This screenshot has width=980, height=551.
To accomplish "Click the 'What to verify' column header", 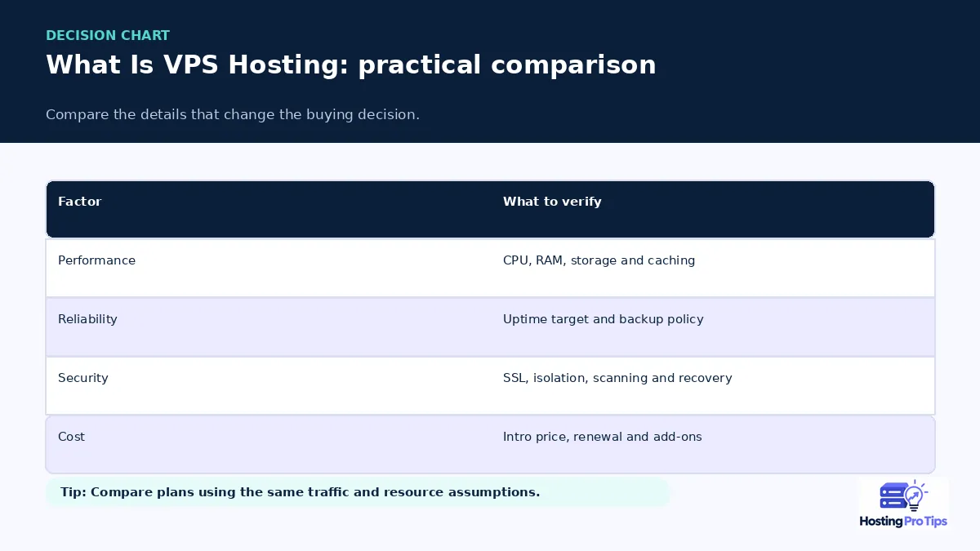I will [552, 202].
